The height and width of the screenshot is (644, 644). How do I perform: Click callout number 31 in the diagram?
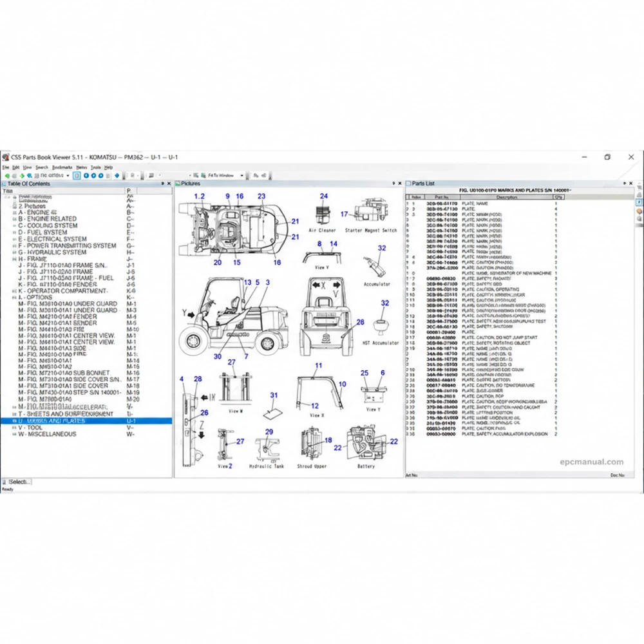coord(274,395)
